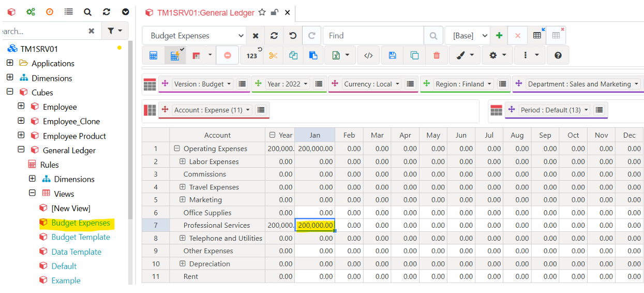Image resolution: width=644 pixels, height=293 pixels.
Task: Collapse the Views node under General Ledger
Action: tap(33, 193)
